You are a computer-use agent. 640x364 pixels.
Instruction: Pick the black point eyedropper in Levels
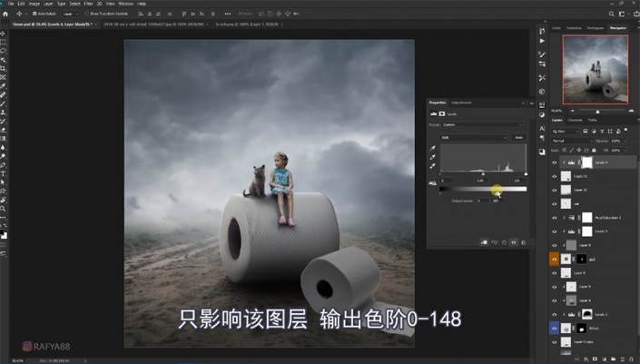point(433,148)
